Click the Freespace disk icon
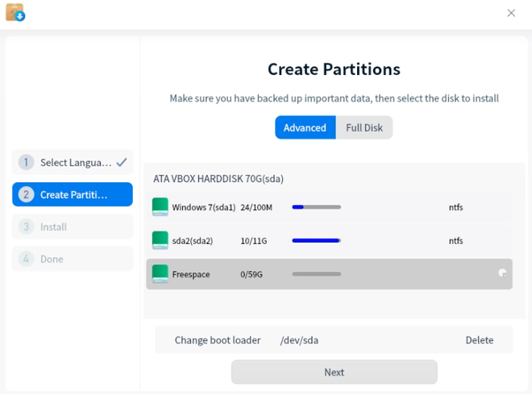This screenshot has width=532, height=394. (160, 274)
